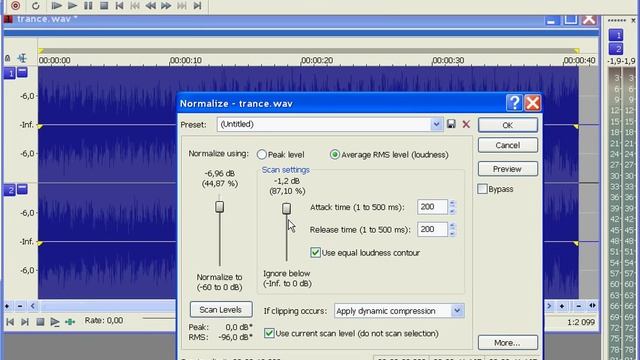Click zoom-in time plus at bottom left

(7, 306)
